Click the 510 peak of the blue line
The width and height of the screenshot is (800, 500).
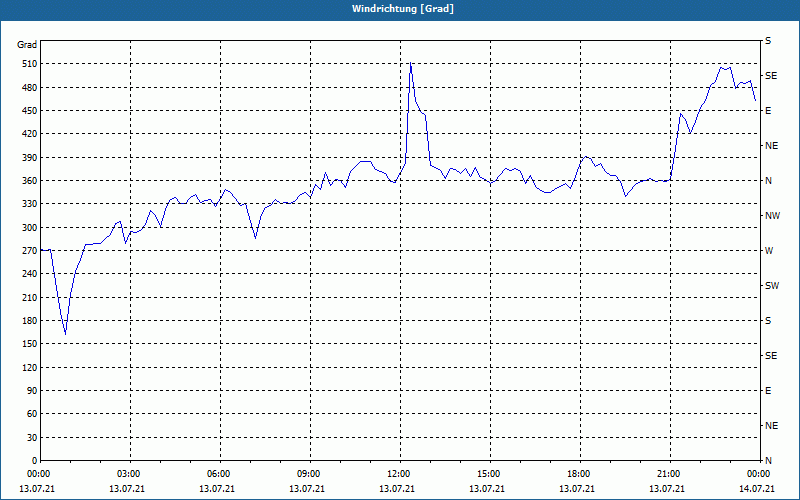click(x=411, y=63)
